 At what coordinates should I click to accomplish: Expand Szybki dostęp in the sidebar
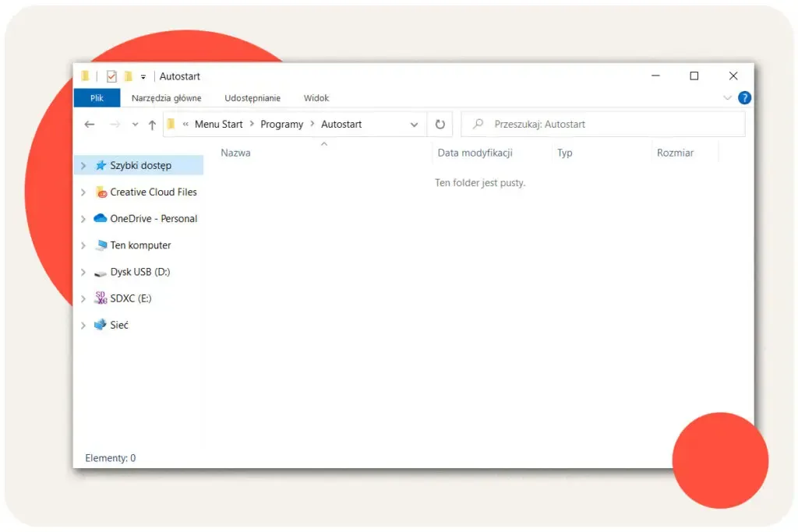point(83,165)
